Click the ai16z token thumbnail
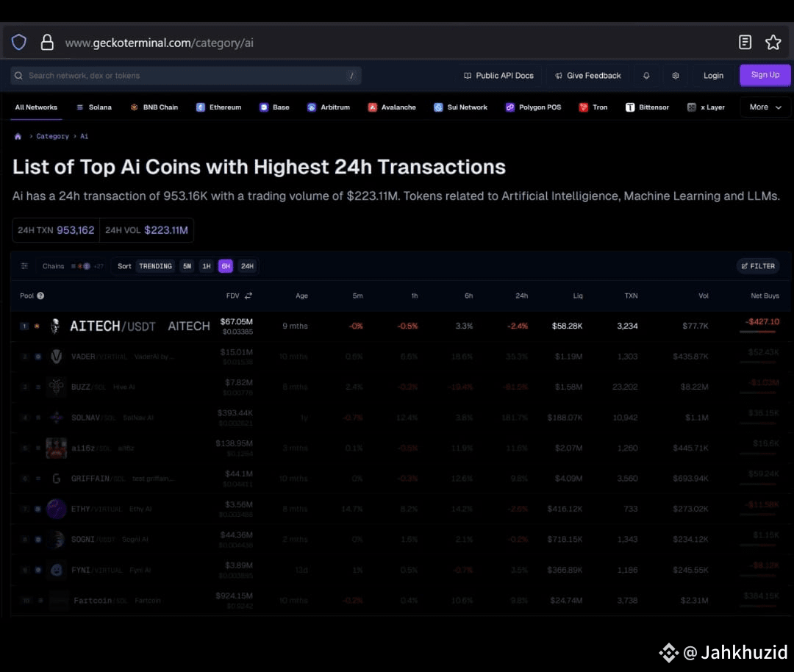 [56, 448]
